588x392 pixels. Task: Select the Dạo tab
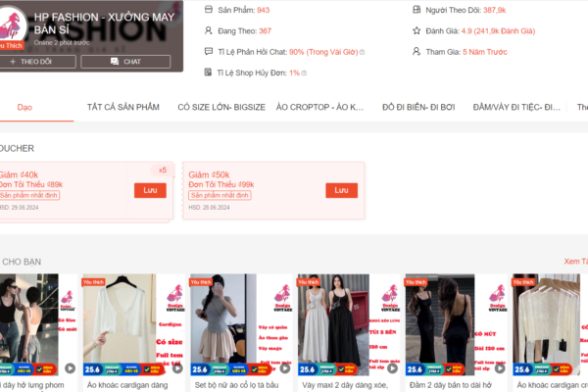[x=24, y=107]
